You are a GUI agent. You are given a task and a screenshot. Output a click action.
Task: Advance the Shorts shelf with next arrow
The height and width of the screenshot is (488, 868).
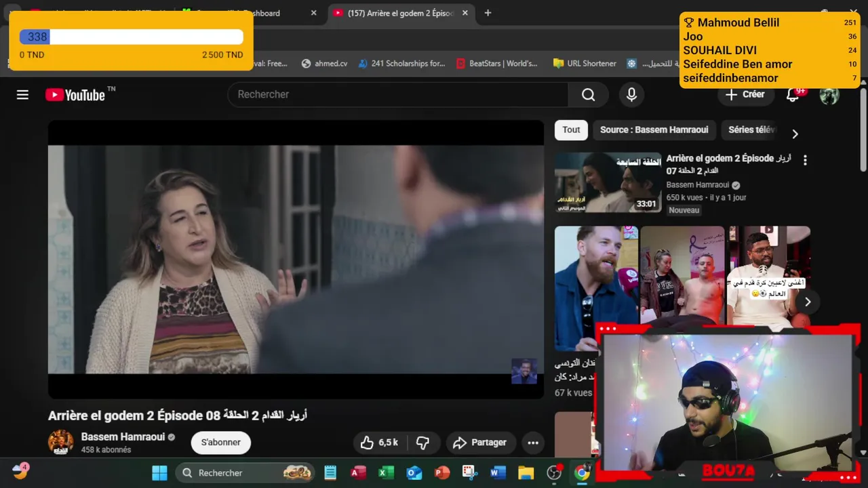(x=807, y=302)
